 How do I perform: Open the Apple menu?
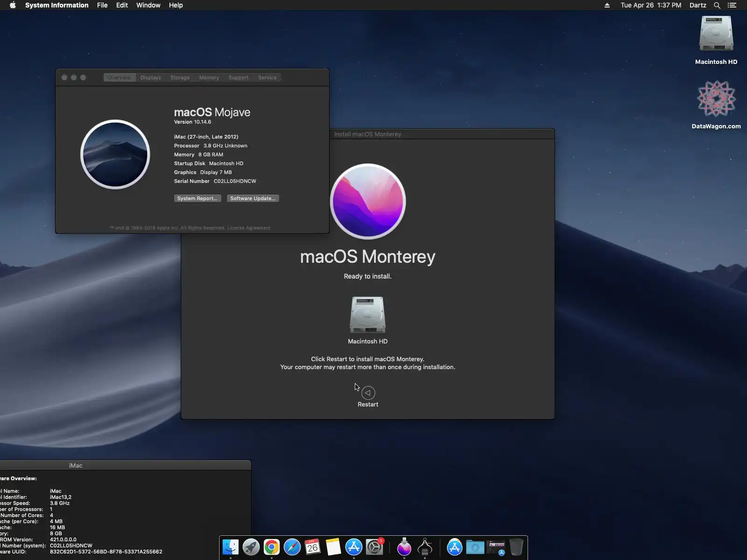pos(13,5)
